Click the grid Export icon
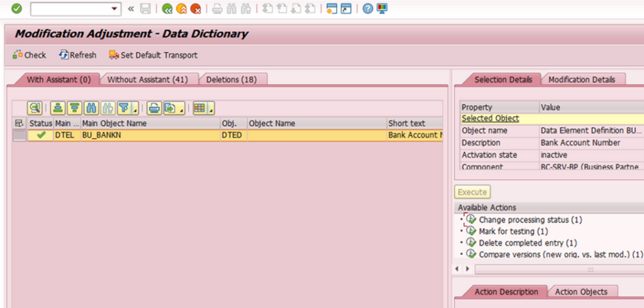 [x=170, y=108]
